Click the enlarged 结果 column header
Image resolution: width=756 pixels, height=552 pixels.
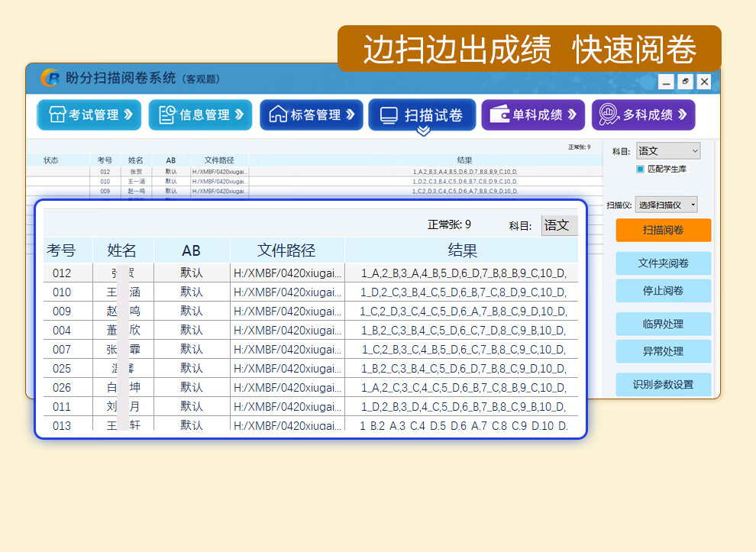click(x=462, y=250)
